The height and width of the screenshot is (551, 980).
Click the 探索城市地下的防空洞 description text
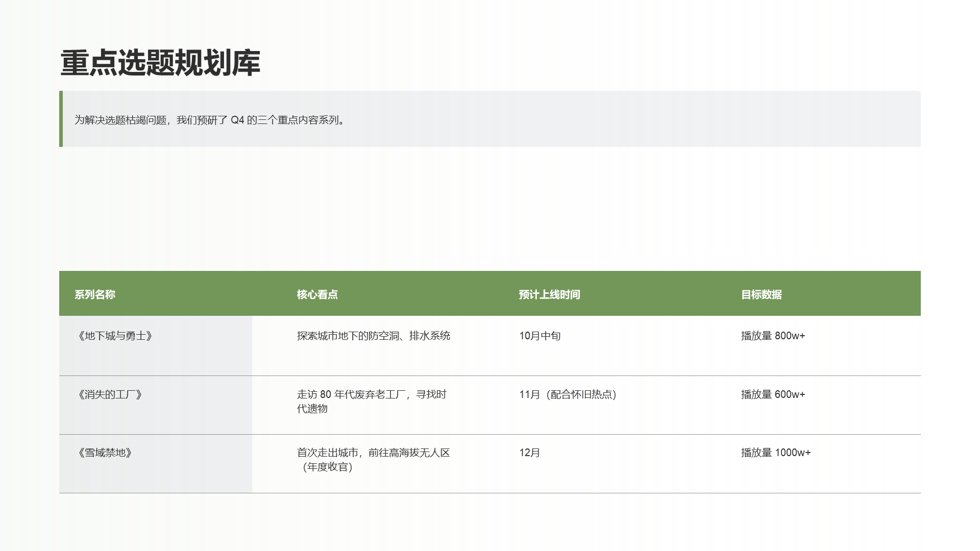click(375, 336)
